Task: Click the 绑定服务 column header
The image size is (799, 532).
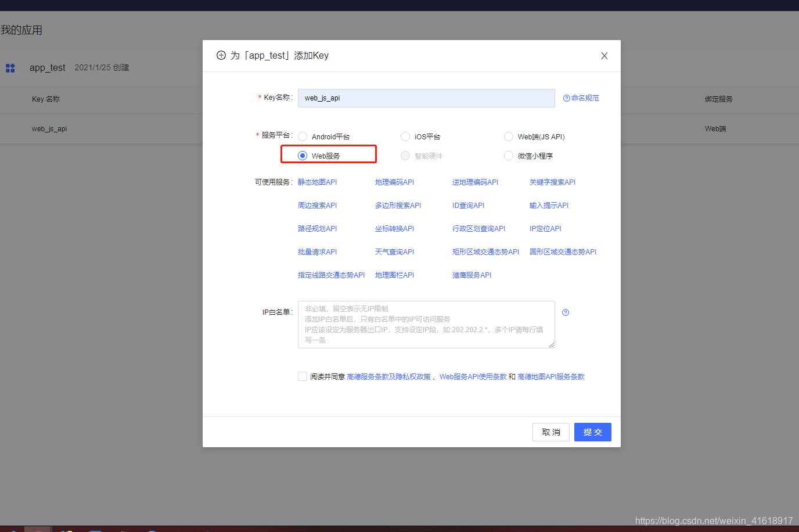Action: pyautogui.click(x=719, y=99)
